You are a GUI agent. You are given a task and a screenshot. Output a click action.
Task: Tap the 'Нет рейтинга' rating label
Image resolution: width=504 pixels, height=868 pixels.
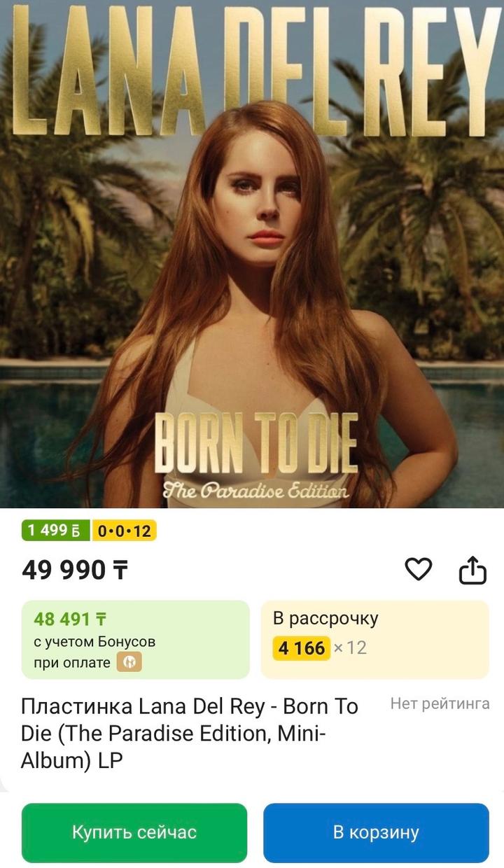(440, 703)
